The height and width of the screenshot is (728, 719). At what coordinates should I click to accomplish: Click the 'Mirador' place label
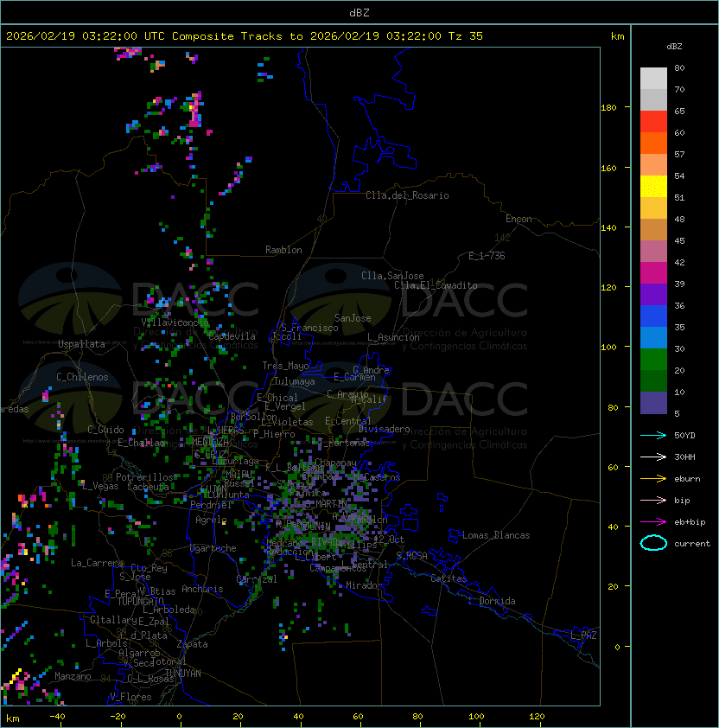pos(365,585)
